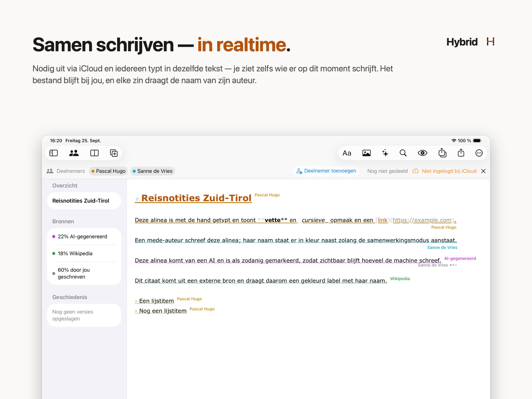Click the Een lijstitem line
The height and width of the screenshot is (399, 532).
pos(154,301)
